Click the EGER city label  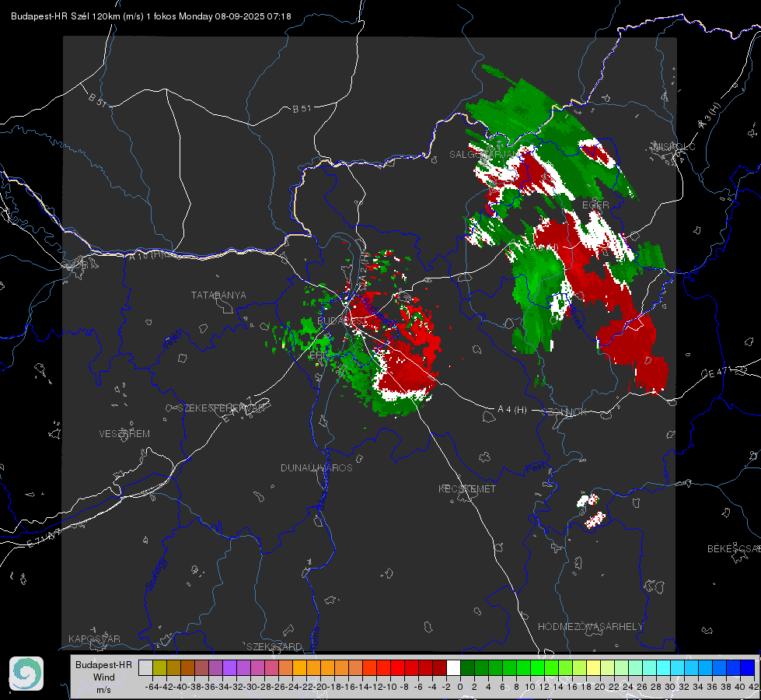point(595,205)
